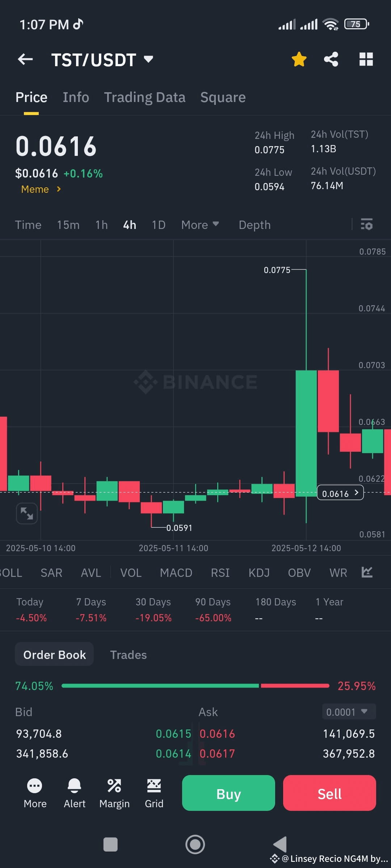Enable the MACD indicator
Screen dimensions: 391x868
pyautogui.click(x=176, y=573)
